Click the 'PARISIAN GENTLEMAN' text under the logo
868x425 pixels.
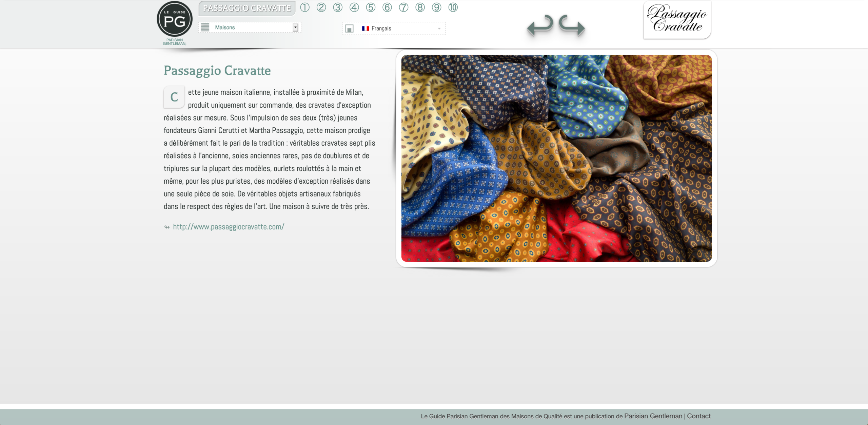[x=175, y=42]
